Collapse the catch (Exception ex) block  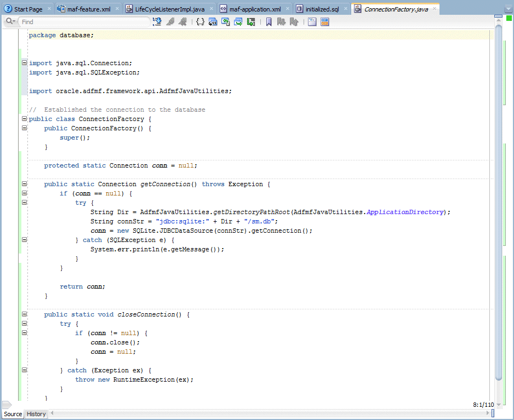pos(24,370)
